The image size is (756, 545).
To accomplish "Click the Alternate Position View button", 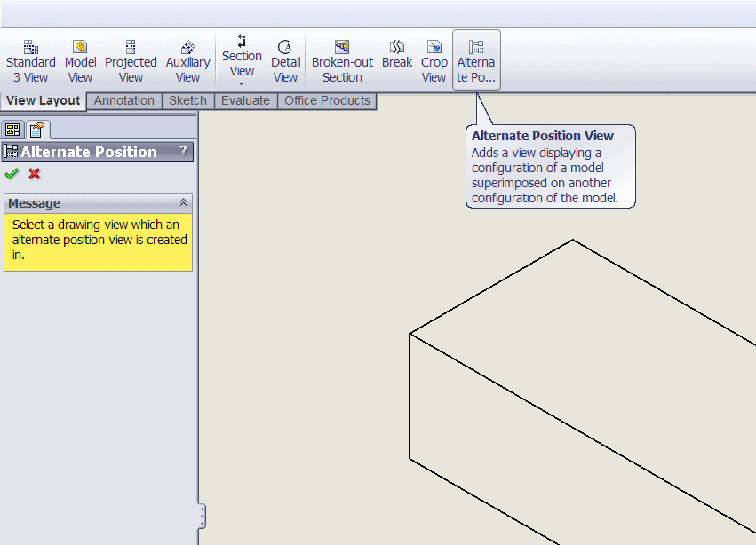I will pos(476,60).
